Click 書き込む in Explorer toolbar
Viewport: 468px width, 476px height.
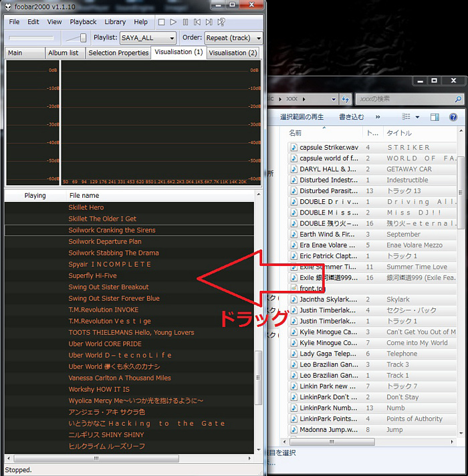[351, 117]
